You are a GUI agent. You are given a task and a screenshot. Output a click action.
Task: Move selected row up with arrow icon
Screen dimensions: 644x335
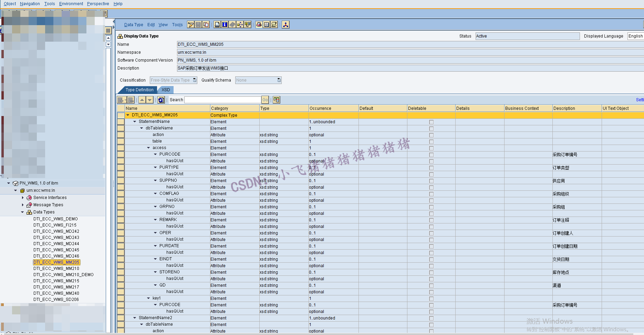pos(142,100)
